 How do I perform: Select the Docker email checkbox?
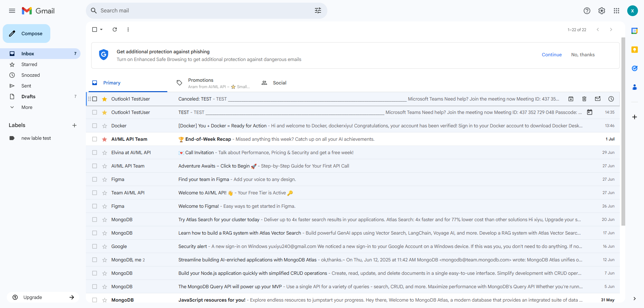point(95,126)
